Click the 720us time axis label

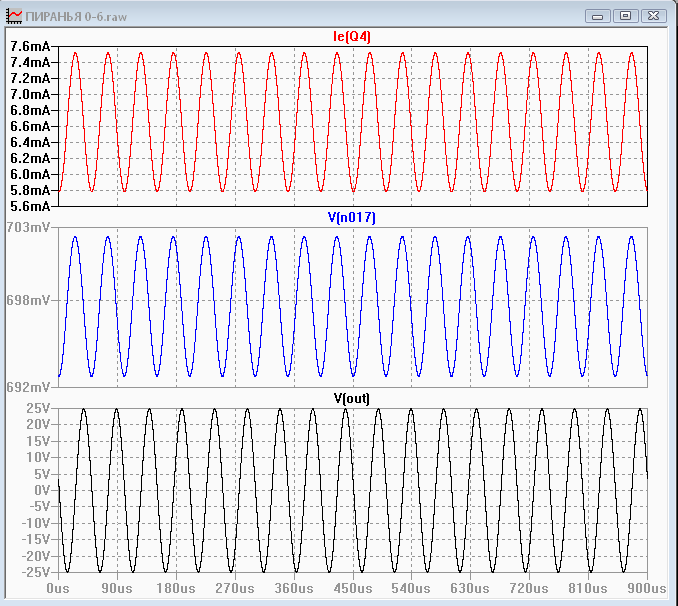pyautogui.click(x=529, y=589)
